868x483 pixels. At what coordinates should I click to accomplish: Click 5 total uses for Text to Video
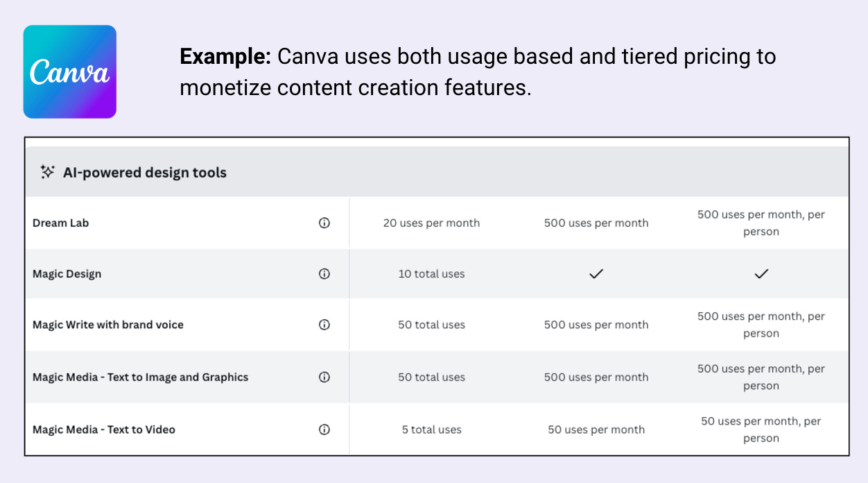(431, 430)
